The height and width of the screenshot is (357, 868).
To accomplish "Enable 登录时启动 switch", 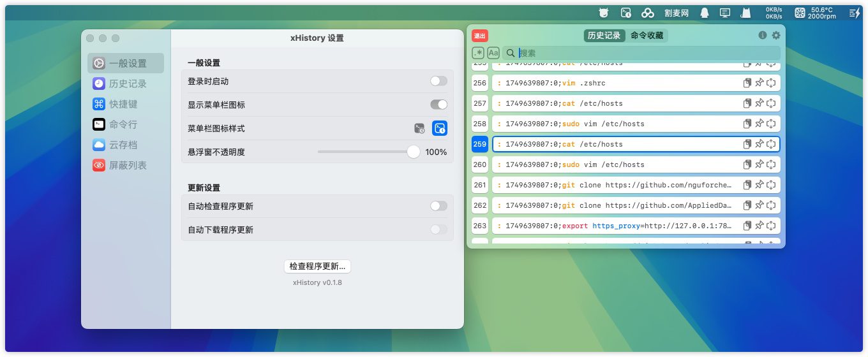I will pos(438,81).
